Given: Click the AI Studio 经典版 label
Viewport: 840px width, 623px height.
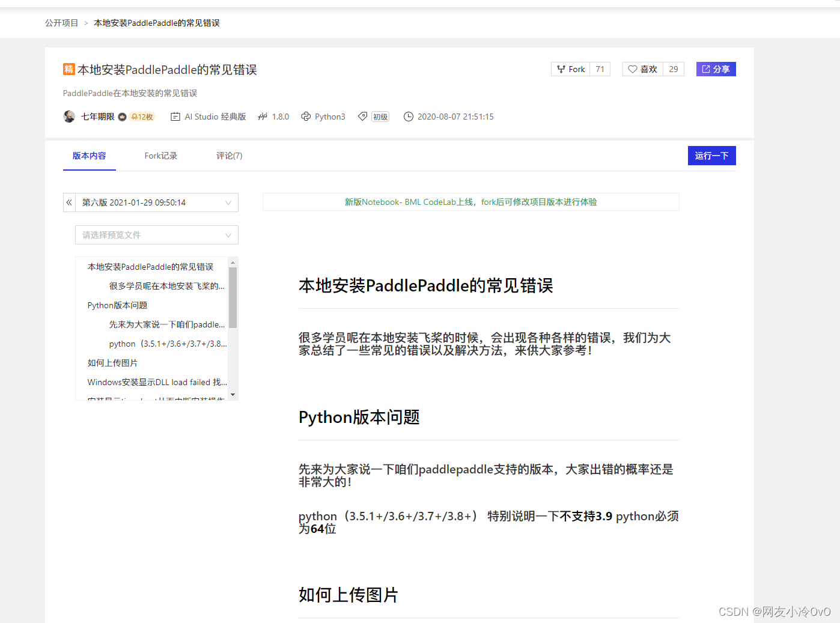Looking at the screenshot, I should [x=216, y=117].
